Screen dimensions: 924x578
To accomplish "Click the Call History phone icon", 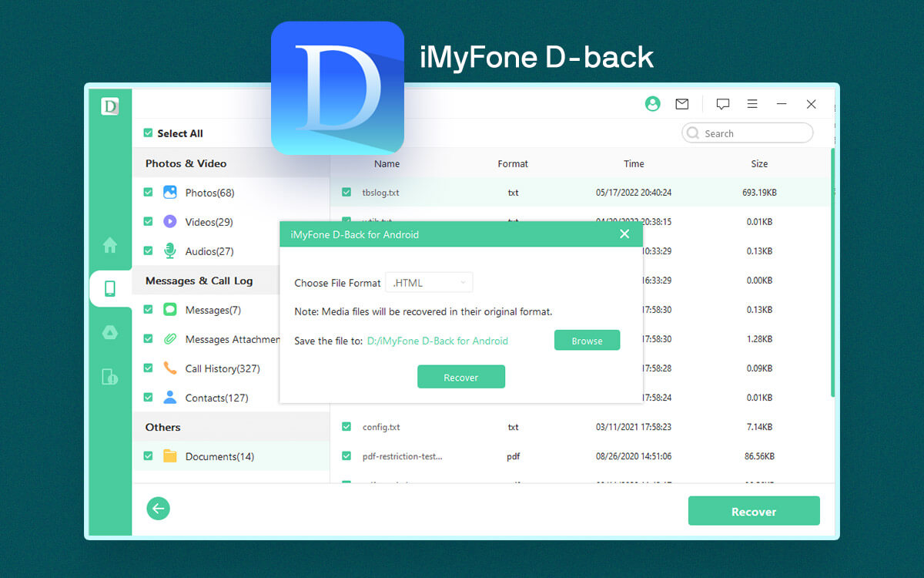I will [x=170, y=368].
